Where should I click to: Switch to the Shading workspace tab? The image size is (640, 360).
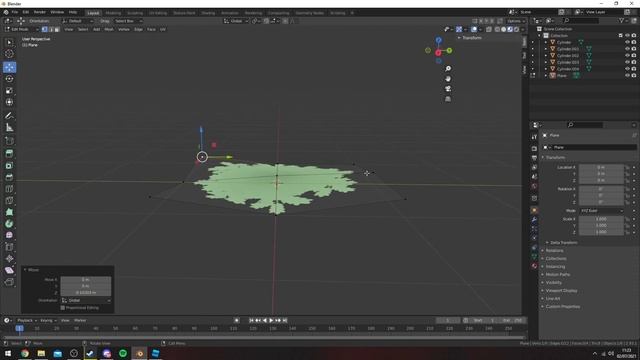click(208, 13)
